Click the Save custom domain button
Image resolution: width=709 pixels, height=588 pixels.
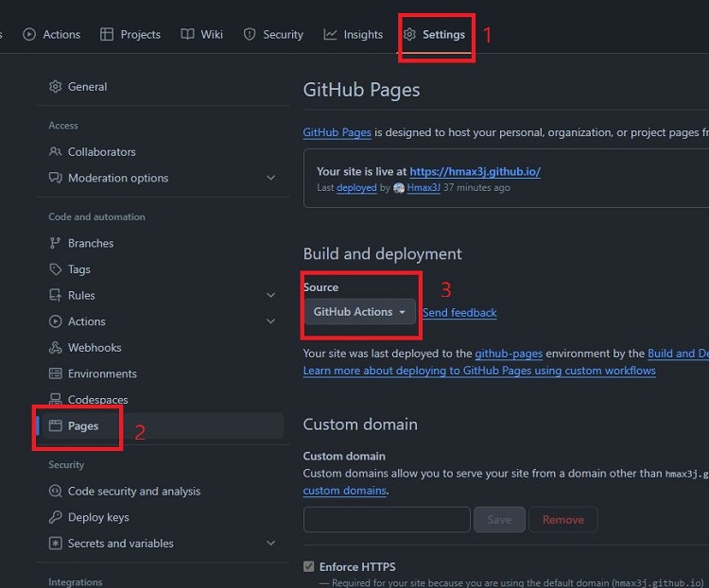tap(500, 519)
